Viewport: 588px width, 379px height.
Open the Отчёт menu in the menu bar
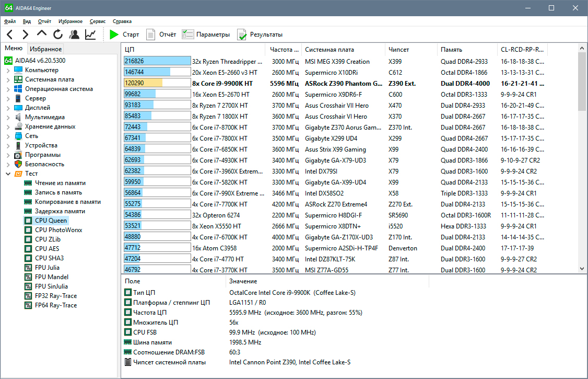click(44, 21)
